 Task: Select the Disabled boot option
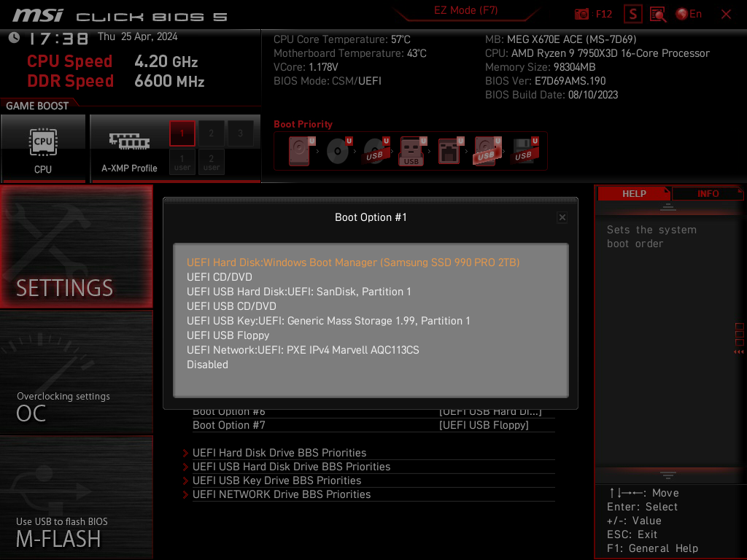207,365
